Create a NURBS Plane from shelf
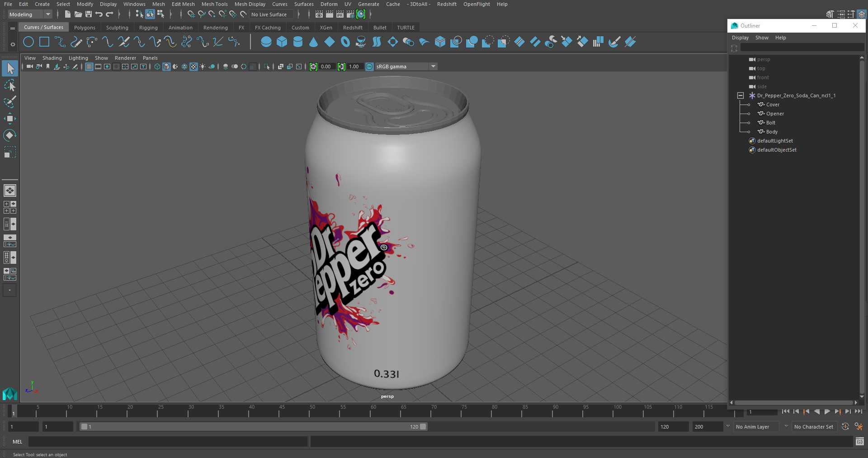This screenshot has height=458, width=868. [330, 42]
